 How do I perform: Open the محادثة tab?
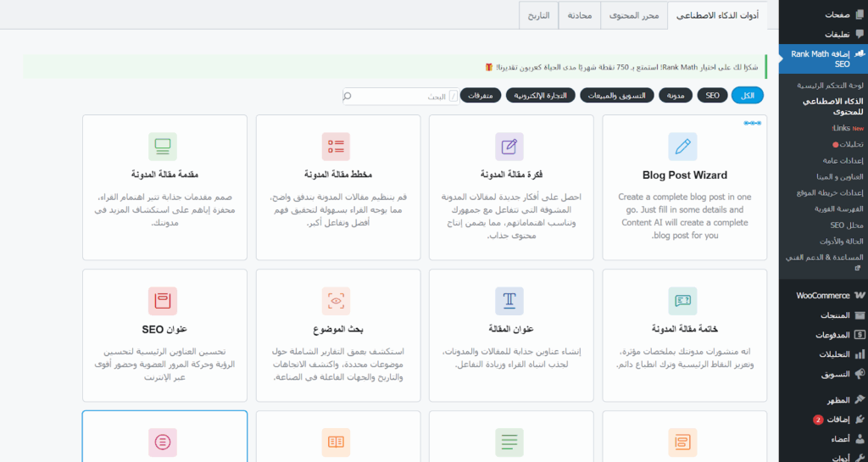pyautogui.click(x=579, y=15)
